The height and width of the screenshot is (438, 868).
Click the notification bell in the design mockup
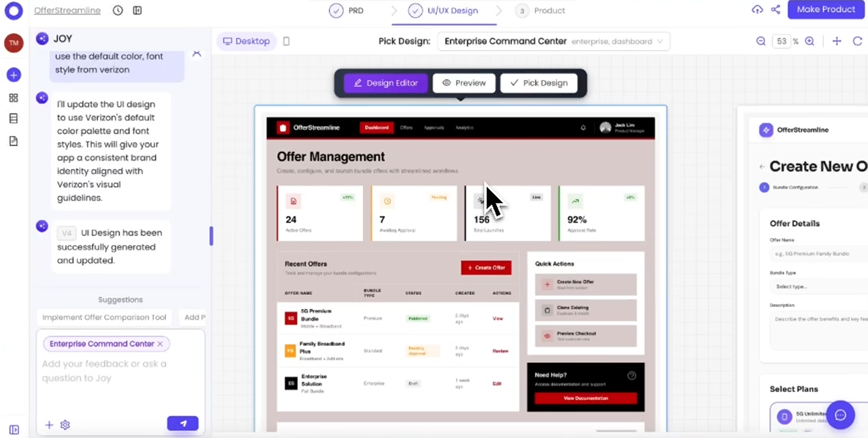583,128
